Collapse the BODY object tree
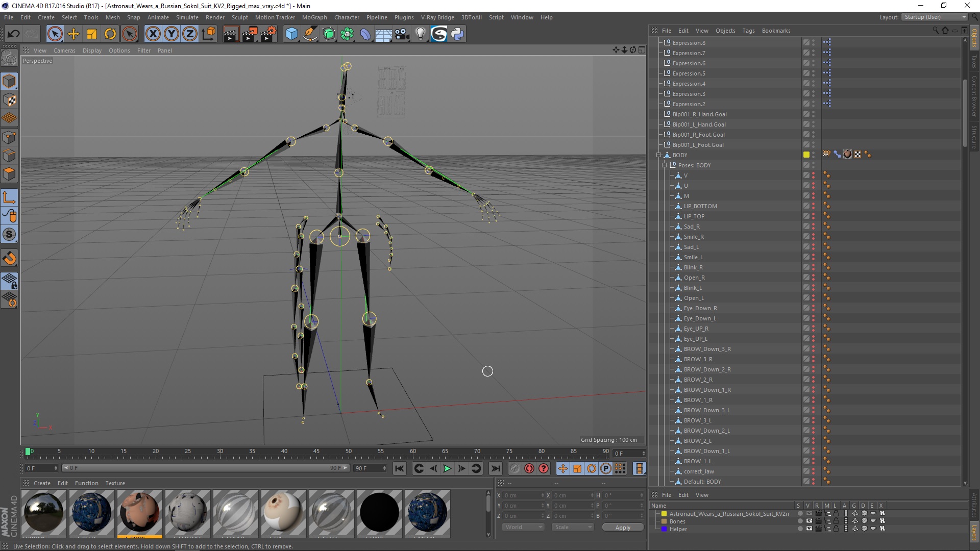Screen dimensions: 980x551 (658, 155)
